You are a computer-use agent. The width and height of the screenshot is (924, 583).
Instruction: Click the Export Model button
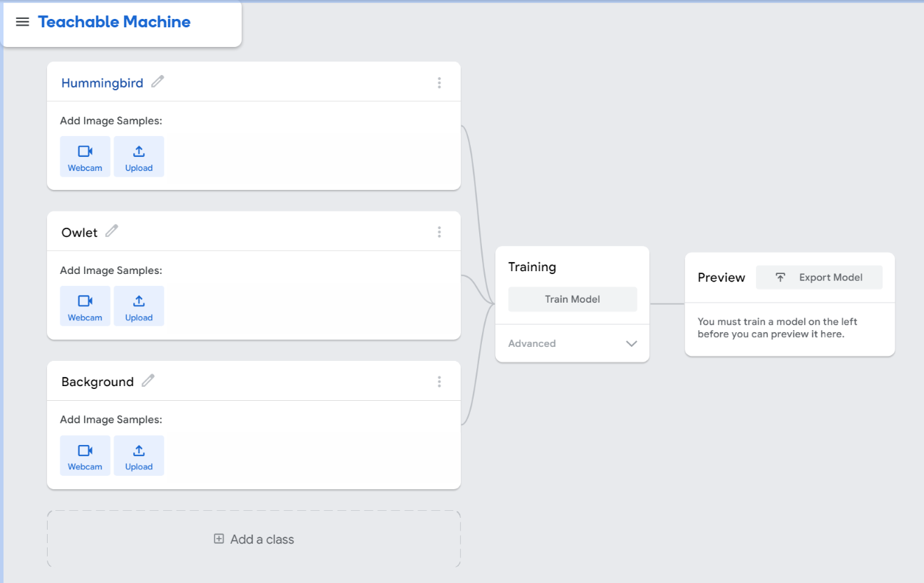pyautogui.click(x=819, y=277)
